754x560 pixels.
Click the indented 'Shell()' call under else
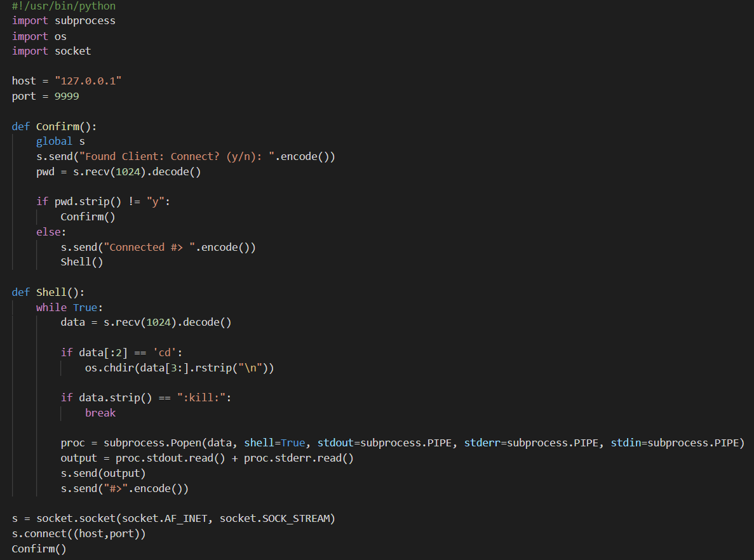82,262
